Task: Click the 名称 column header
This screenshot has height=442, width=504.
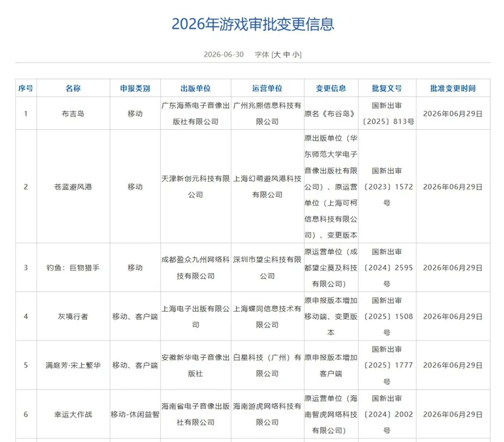Action: coord(73,88)
